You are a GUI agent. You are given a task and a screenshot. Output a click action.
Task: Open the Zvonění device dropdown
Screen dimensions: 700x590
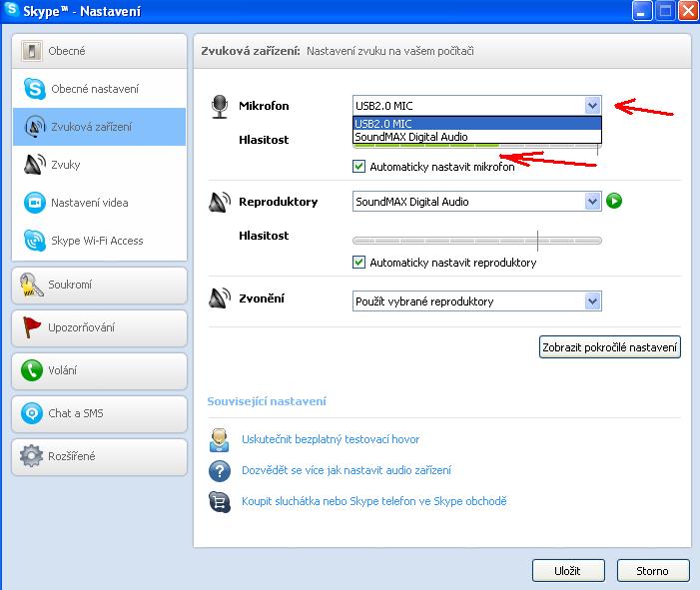[x=476, y=301]
